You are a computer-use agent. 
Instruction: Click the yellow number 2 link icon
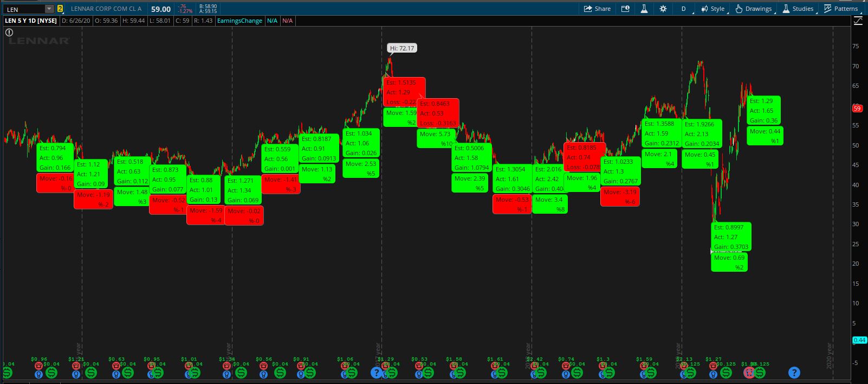(x=60, y=9)
